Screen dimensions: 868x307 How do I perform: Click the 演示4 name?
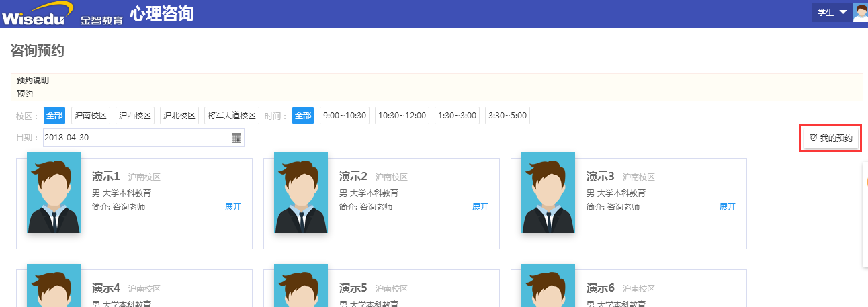(106, 288)
